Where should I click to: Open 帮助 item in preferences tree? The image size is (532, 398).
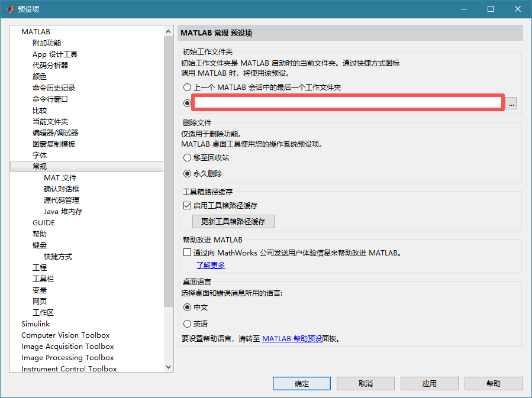coord(40,234)
